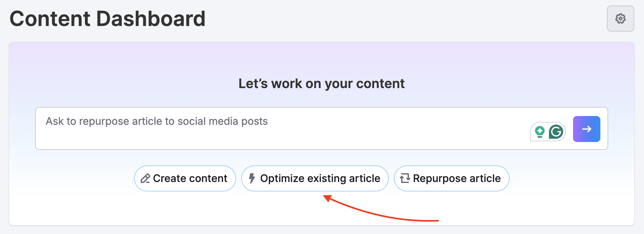Screen dimensions: 644x234
Task: Select "Repurpose article"
Action: click(451, 178)
